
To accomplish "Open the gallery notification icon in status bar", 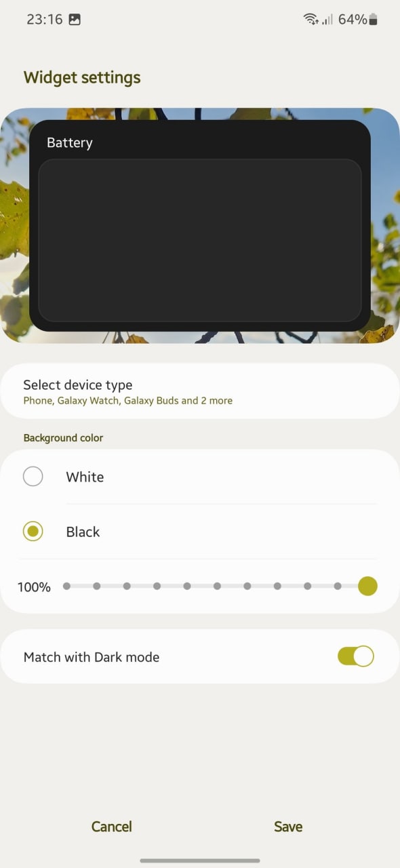I will point(75,20).
